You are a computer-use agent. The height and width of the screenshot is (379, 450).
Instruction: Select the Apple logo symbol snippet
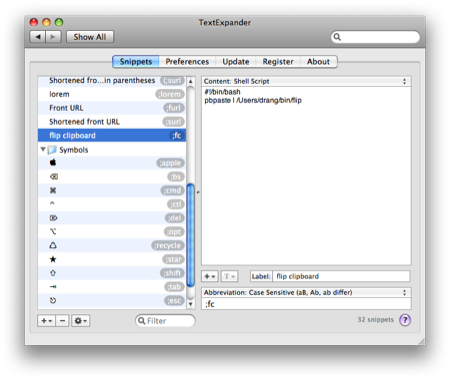(x=112, y=163)
